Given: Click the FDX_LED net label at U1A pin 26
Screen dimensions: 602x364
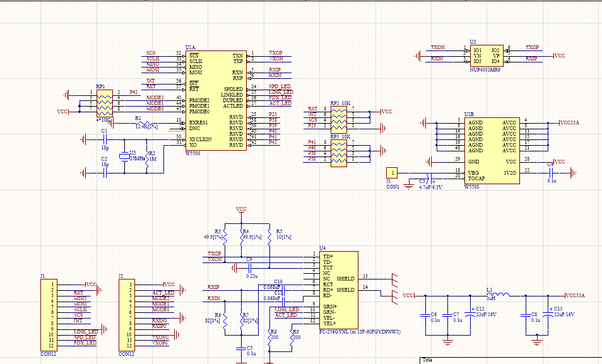Looking at the screenshot, I should (x=280, y=98).
